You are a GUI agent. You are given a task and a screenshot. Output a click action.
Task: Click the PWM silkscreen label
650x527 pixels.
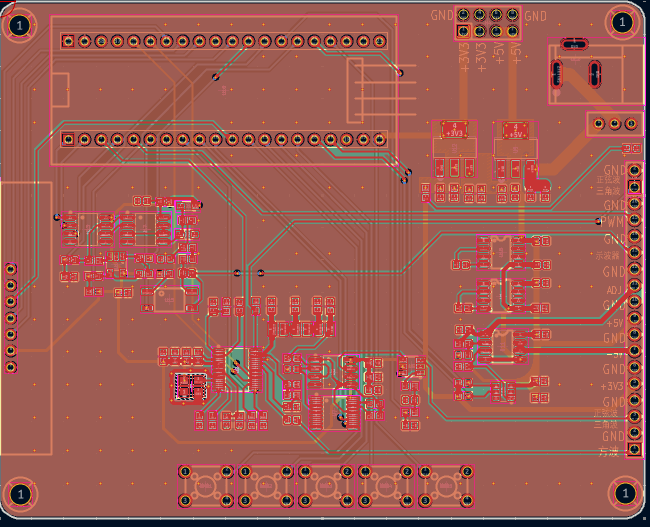click(x=612, y=221)
